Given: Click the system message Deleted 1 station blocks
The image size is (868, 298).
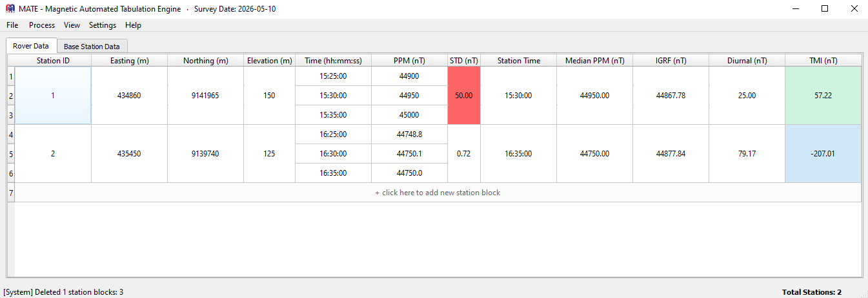Looking at the screenshot, I should click(x=63, y=292).
